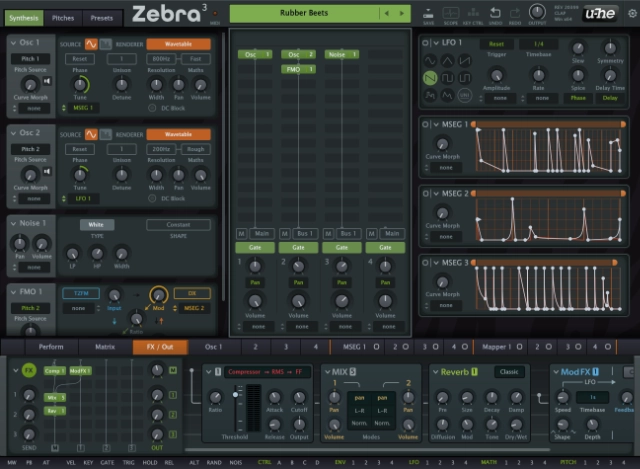Click the MSEG 1 envelope graph

[549, 150]
